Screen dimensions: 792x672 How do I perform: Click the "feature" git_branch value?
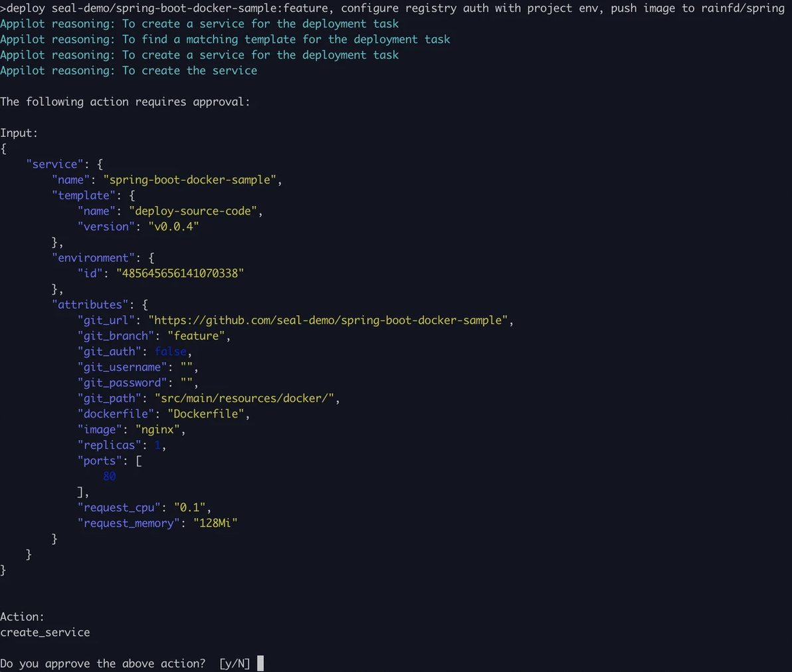(x=196, y=336)
